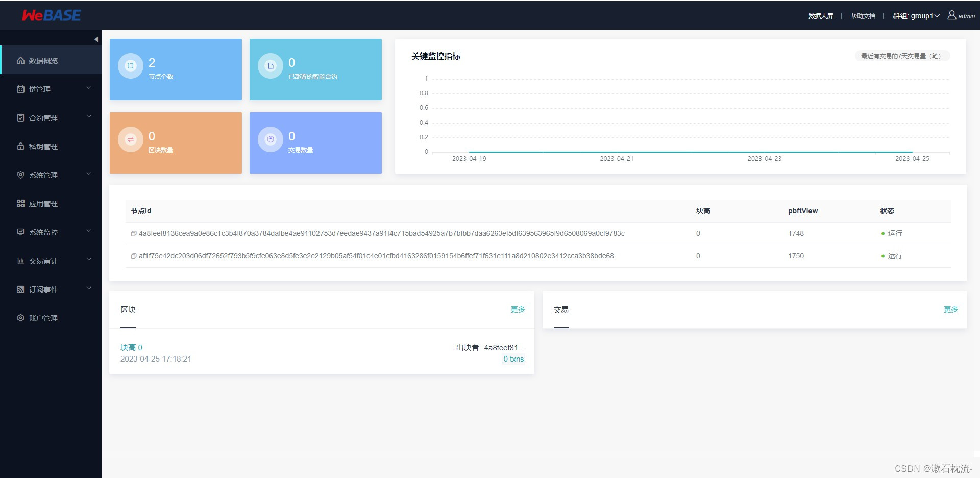
Task: Open the 链管理 menu item
Action: point(51,89)
